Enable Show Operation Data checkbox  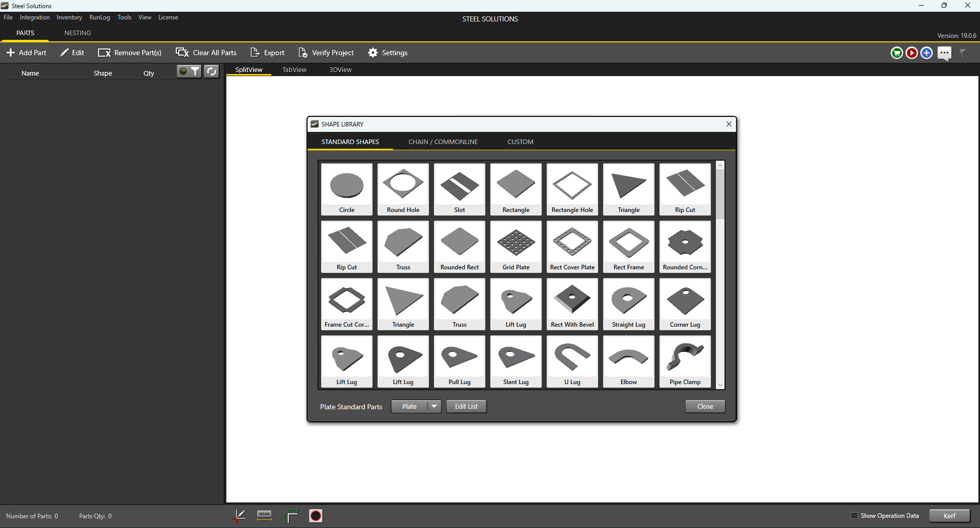pos(854,516)
